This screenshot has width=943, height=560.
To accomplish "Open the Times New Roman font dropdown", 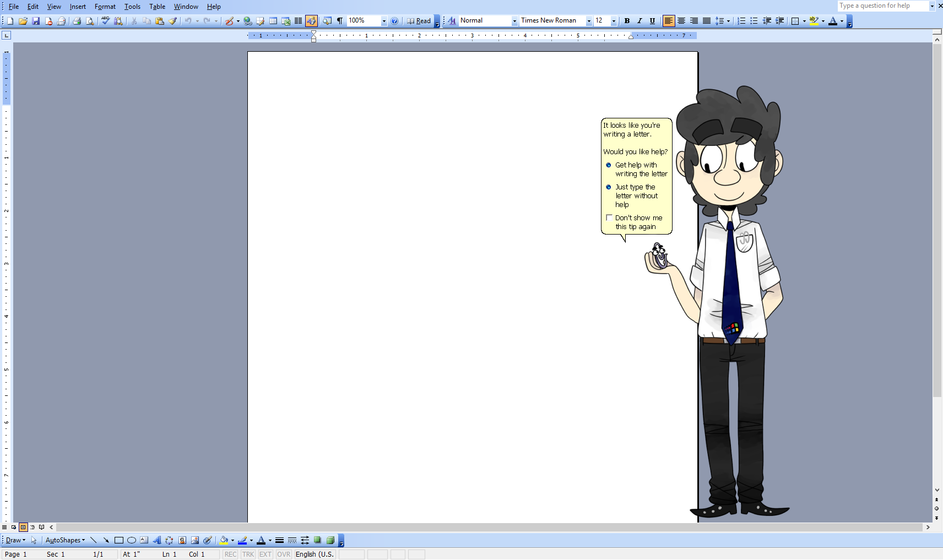I will (x=589, y=21).
